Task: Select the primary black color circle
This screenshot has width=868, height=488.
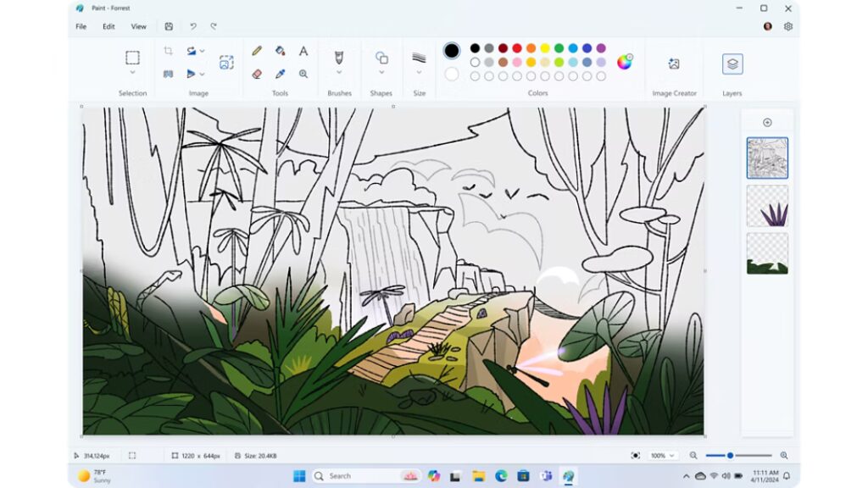Action: coord(452,51)
